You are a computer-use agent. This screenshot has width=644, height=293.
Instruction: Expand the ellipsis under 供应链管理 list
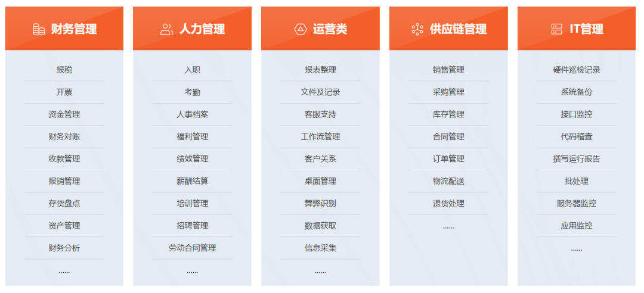[448, 226]
